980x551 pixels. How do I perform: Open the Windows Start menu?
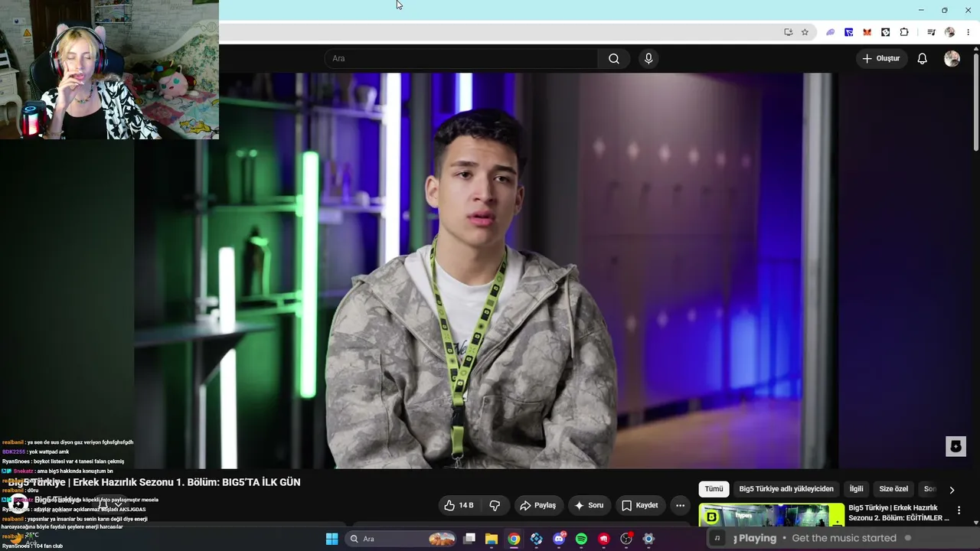[x=332, y=539]
